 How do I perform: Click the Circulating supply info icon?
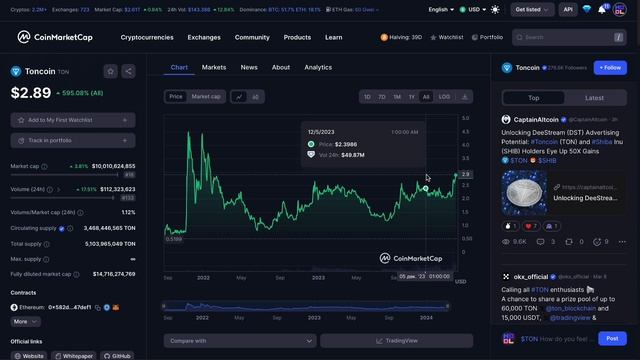point(70,229)
